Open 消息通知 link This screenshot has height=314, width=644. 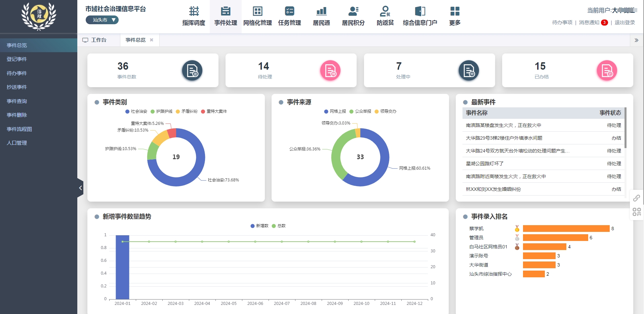click(x=589, y=23)
